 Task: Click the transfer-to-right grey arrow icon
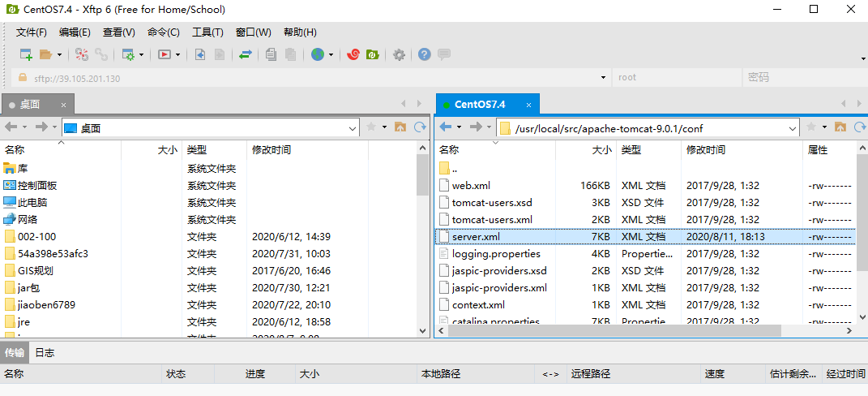(219, 54)
